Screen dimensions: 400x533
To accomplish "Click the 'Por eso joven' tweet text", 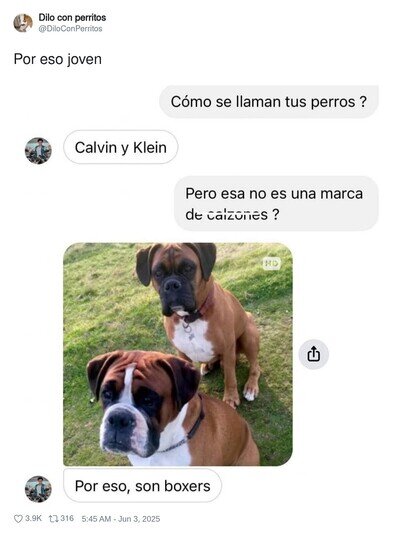I will tap(57, 59).
